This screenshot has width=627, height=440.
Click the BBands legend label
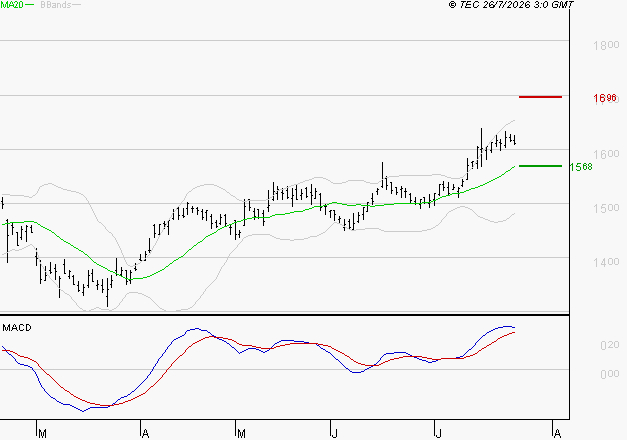[x=56, y=5]
